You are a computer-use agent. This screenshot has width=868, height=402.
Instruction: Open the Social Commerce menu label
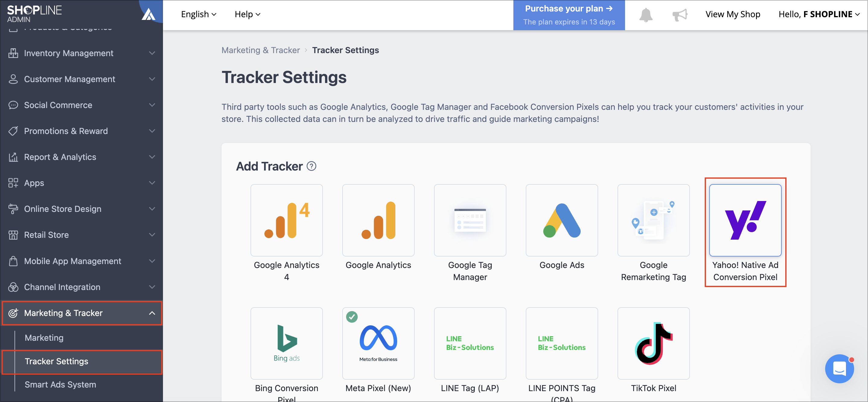(x=58, y=105)
